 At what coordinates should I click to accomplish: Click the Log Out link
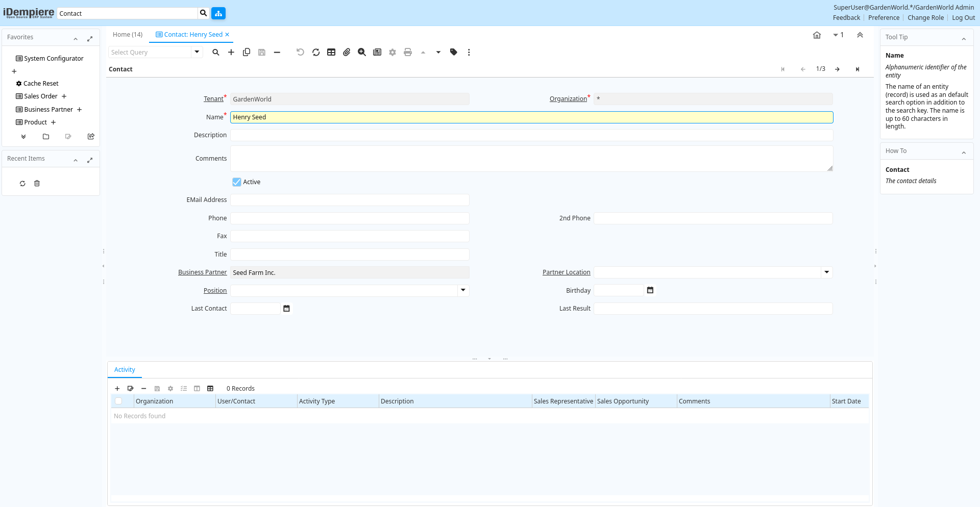(x=963, y=18)
